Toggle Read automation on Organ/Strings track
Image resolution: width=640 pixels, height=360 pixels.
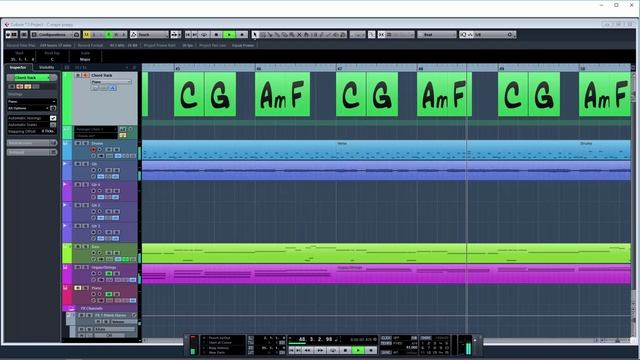pyautogui.click(x=109, y=273)
